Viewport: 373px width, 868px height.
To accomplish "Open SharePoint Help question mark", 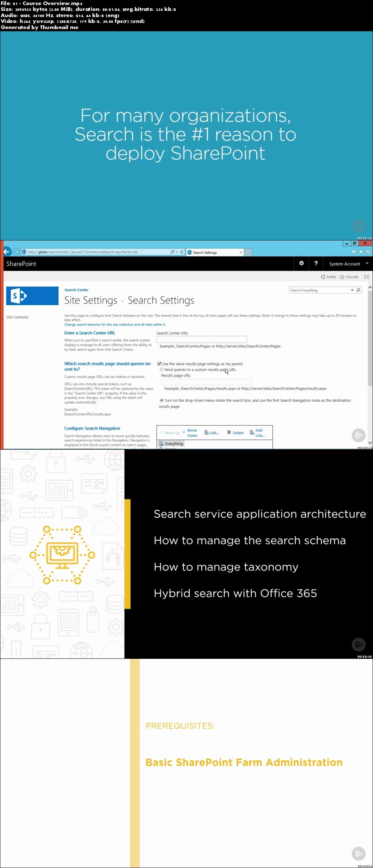I will coord(316,263).
